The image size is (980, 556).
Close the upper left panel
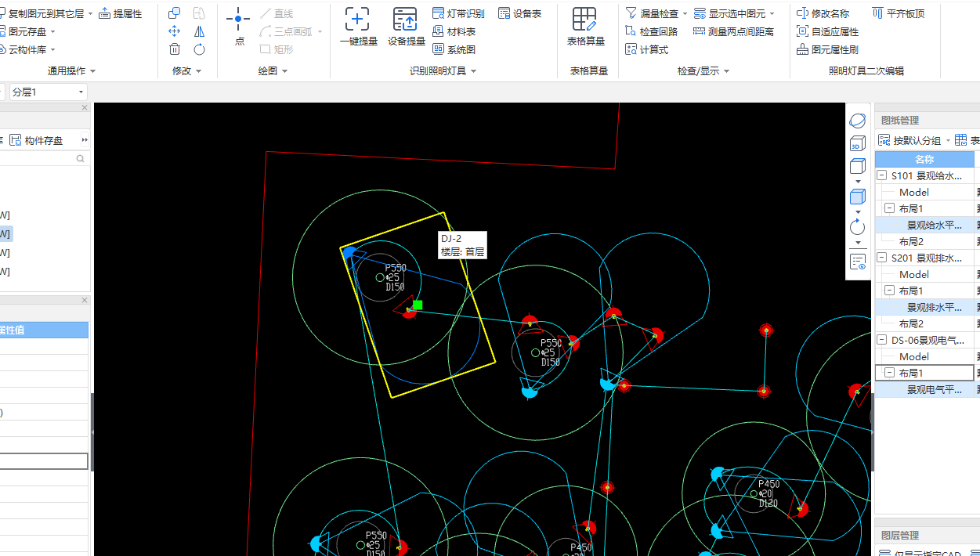point(85,107)
